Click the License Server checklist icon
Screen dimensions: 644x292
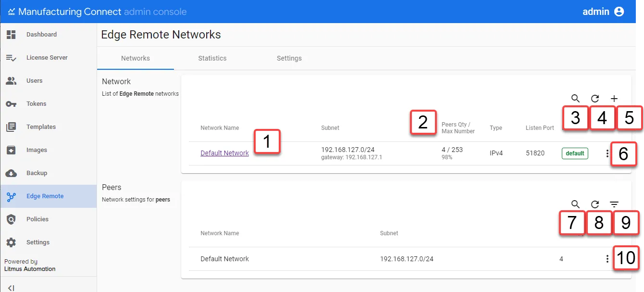click(11, 58)
